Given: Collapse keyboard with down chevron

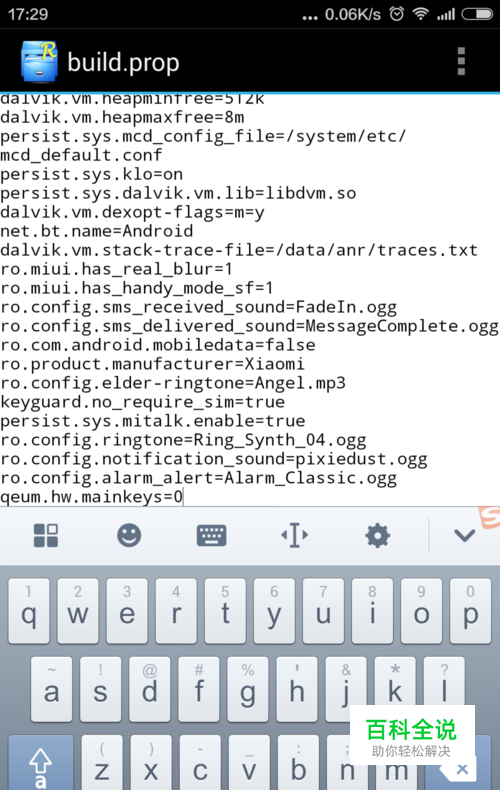Looking at the screenshot, I should 464,535.
